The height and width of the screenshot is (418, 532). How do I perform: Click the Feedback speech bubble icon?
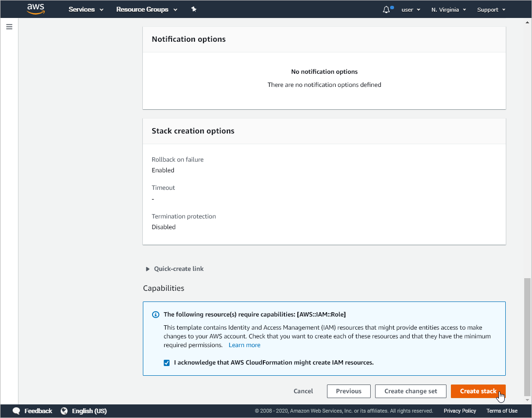16,411
